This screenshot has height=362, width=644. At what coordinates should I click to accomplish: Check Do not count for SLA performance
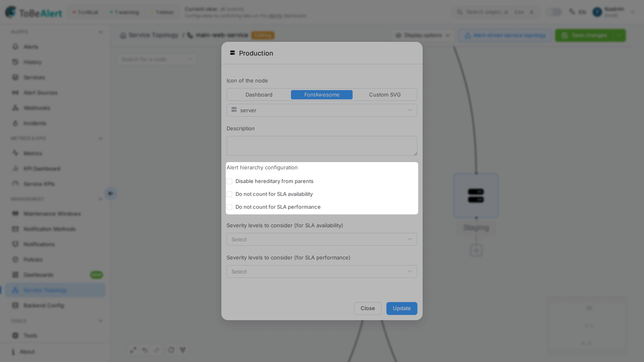[229, 207]
